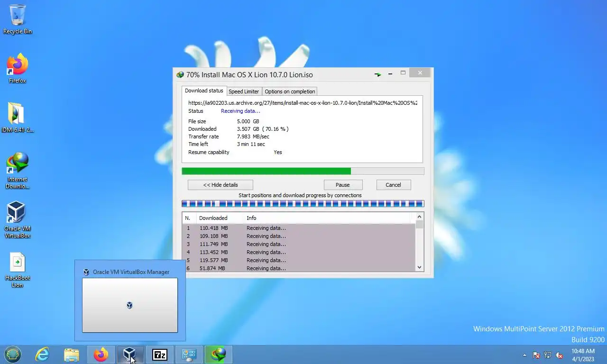The height and width of the screenshot is (364, 607).
Task: Click the Downloaded column header
Action: [x=220, y=218]
